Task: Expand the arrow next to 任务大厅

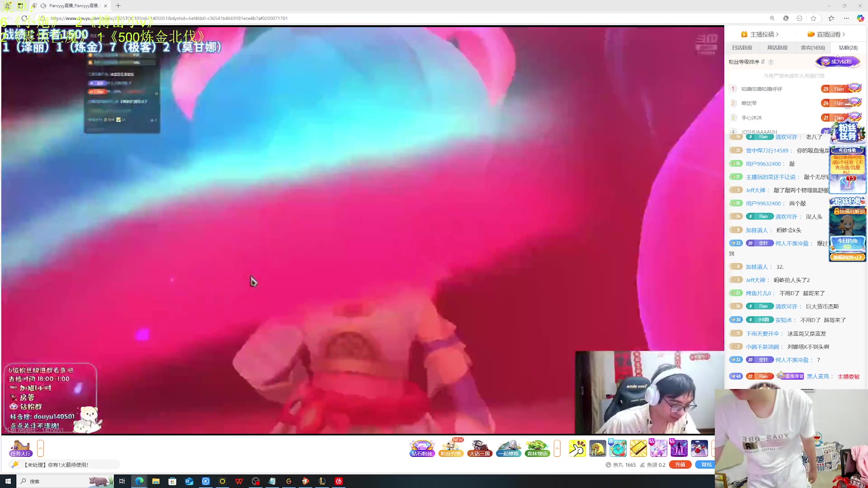Action: point(40,448)
